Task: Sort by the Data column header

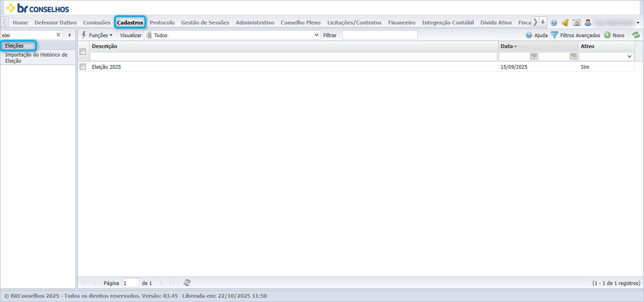Action: pos(538,46)
